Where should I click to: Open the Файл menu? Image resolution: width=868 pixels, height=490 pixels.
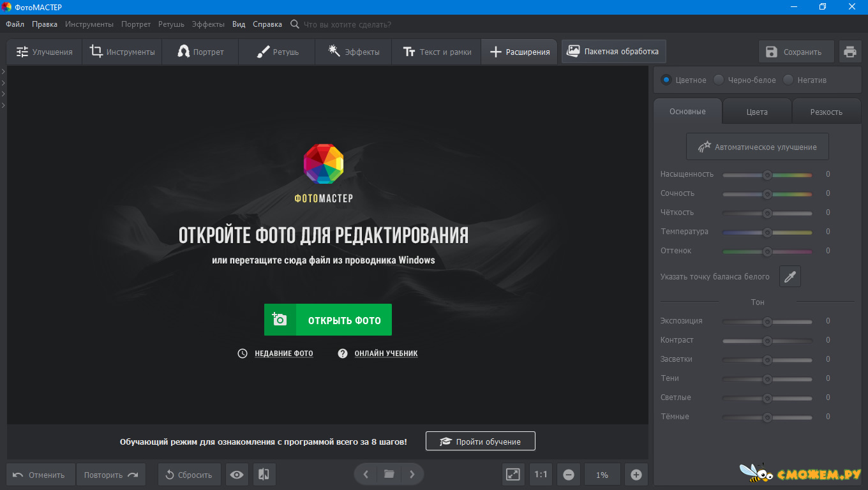point(15,24)
